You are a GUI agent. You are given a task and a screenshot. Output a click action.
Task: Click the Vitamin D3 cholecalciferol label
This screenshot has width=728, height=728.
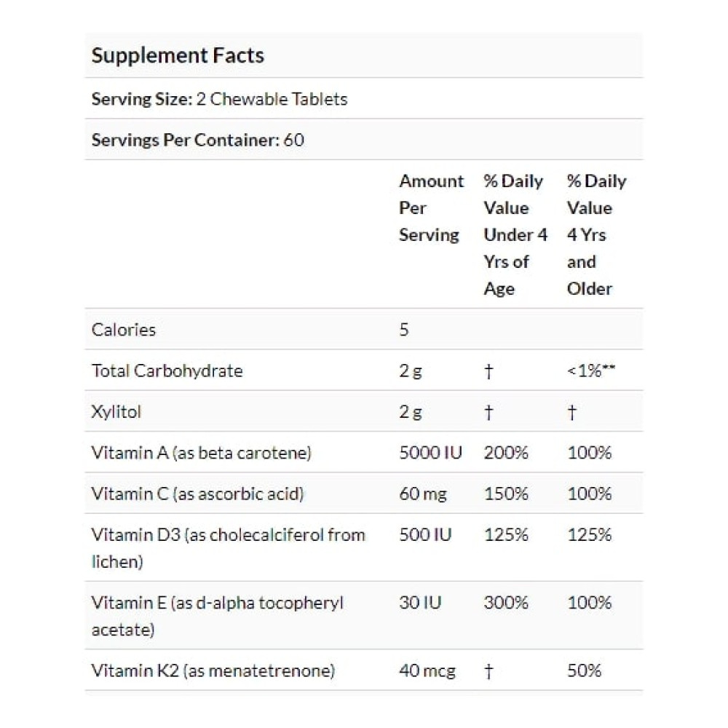pos(229,548)
